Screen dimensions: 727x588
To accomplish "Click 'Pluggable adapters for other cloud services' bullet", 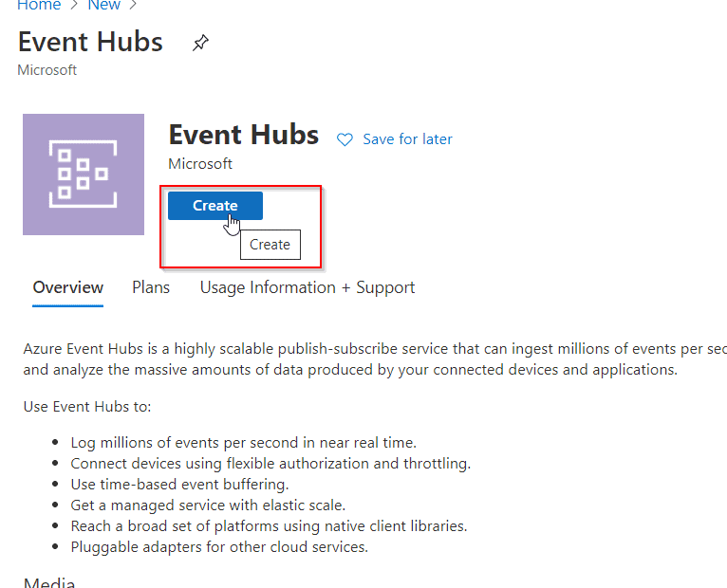I will 219,547.
